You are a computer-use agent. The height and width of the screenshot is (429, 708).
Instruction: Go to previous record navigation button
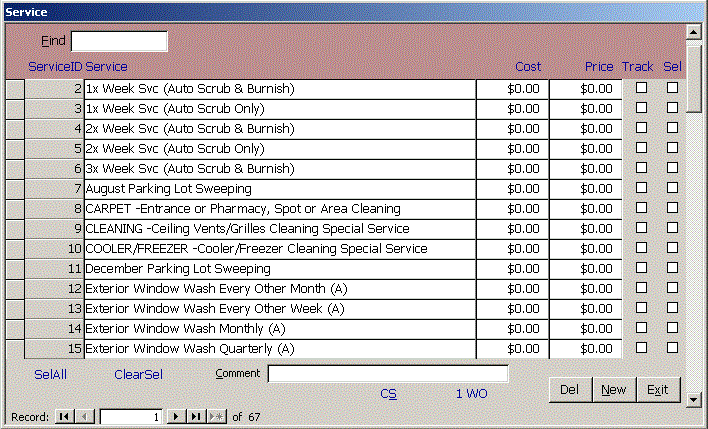tap(84, 416)
